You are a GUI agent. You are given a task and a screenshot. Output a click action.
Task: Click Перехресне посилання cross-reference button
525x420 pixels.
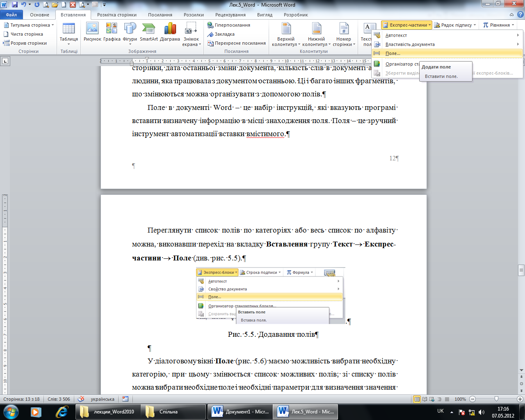point(237,43)
